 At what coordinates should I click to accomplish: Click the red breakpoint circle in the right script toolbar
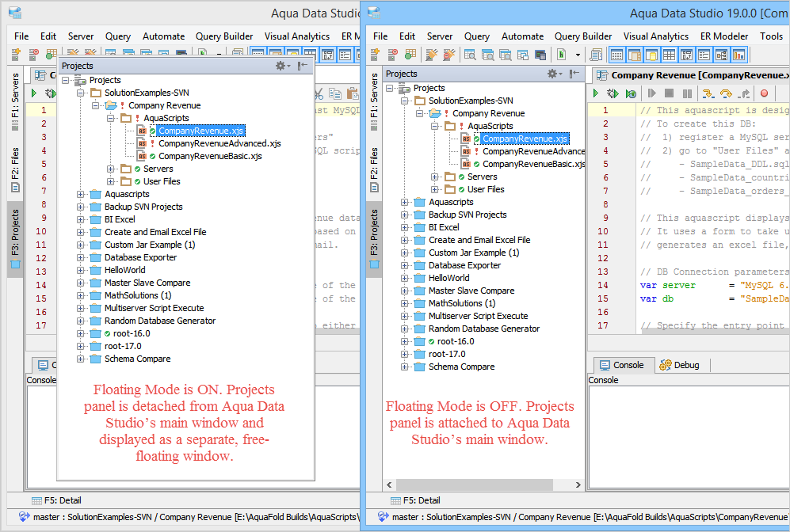point(765,93)
